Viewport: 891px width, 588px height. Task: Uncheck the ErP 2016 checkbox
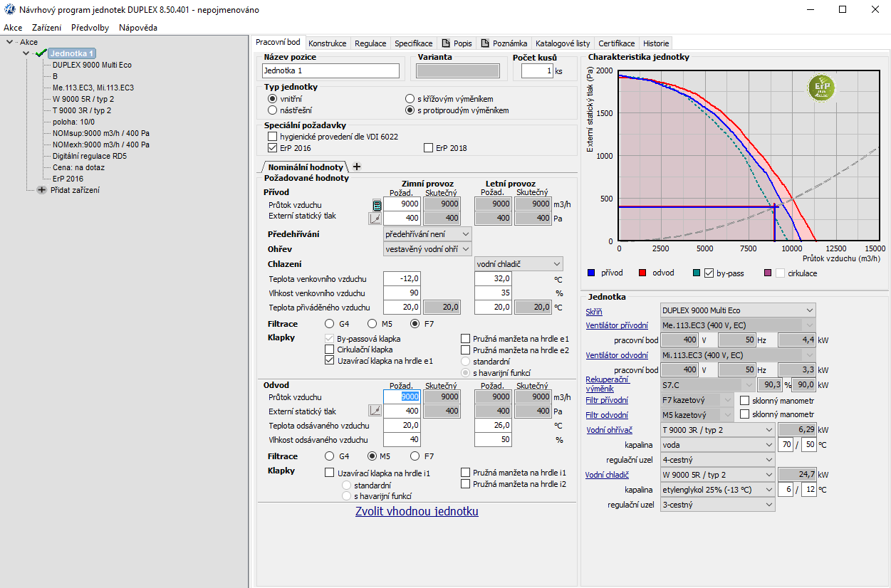[272, 148]
